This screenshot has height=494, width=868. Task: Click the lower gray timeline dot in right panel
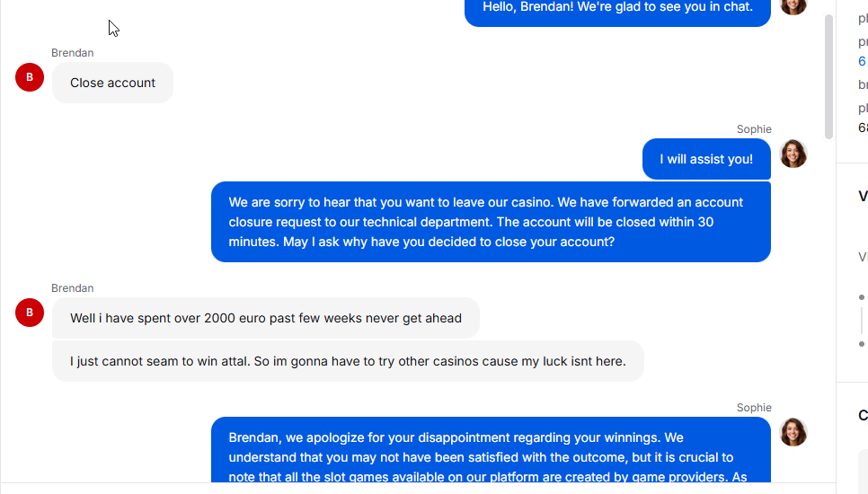pos(862,344)
